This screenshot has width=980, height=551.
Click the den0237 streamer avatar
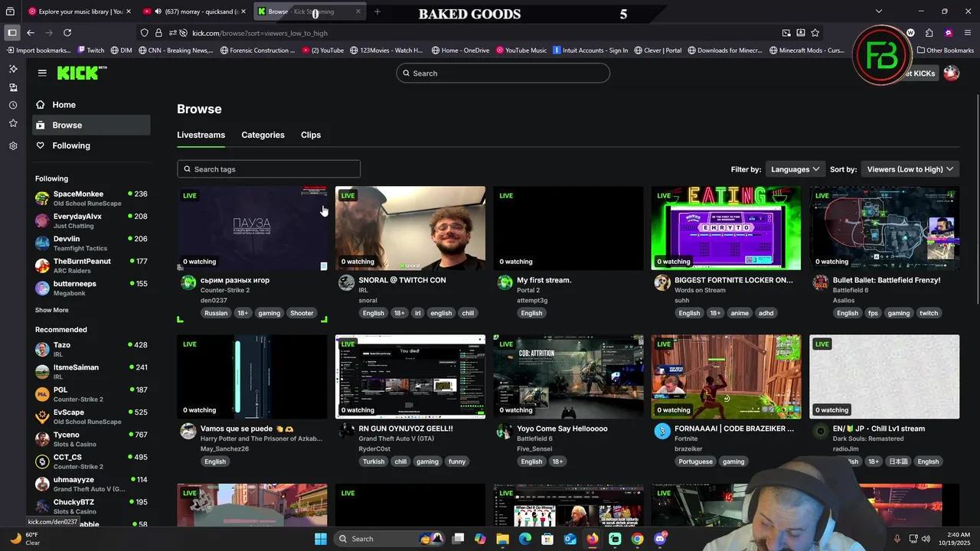click(188, 283)
